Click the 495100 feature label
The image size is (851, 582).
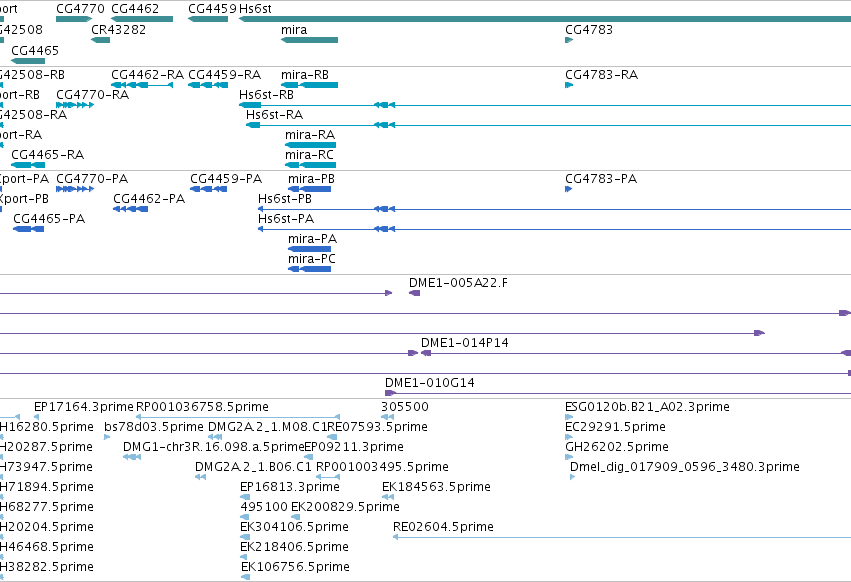coord(264,507)
